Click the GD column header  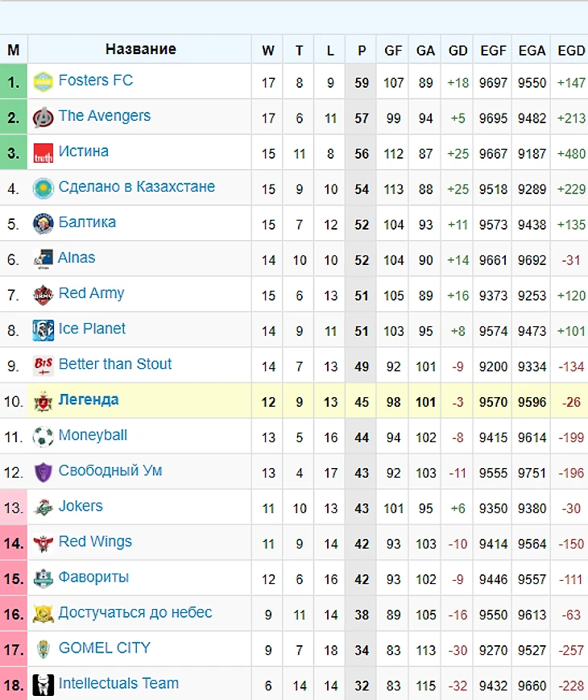458,51
